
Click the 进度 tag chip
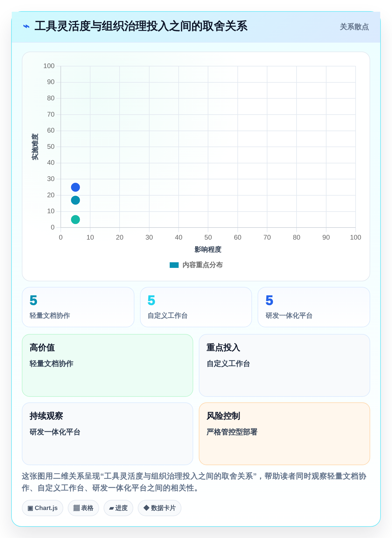click(118, 508)
